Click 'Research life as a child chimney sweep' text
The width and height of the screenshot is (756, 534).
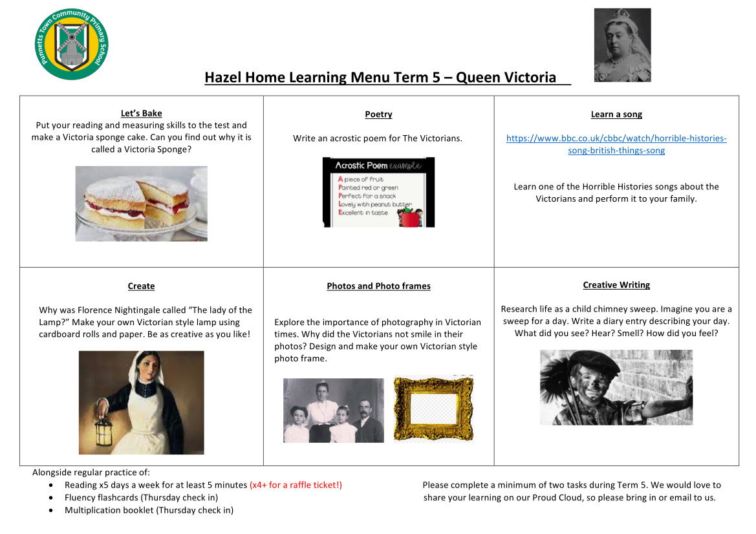(579, 309)
